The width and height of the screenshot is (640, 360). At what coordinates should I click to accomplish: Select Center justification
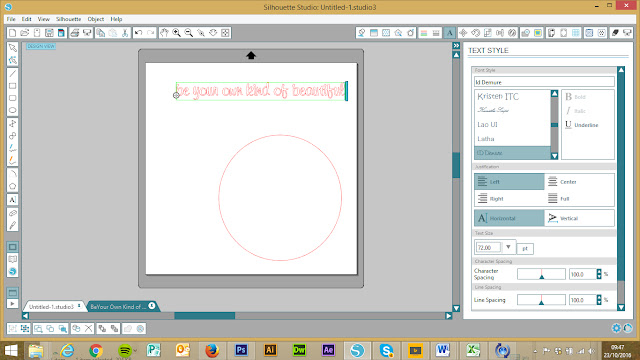(579, 182)
